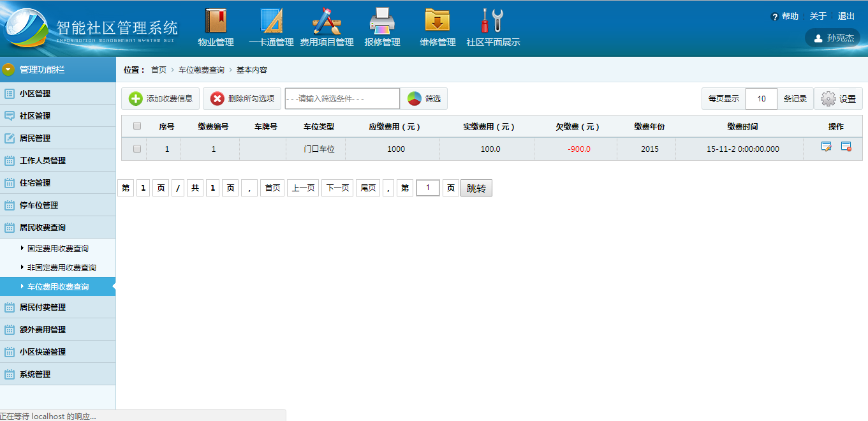This screenshot has height=421, width=868.
Task: Click 退出 to log out
Action: (x=846, y=17)
